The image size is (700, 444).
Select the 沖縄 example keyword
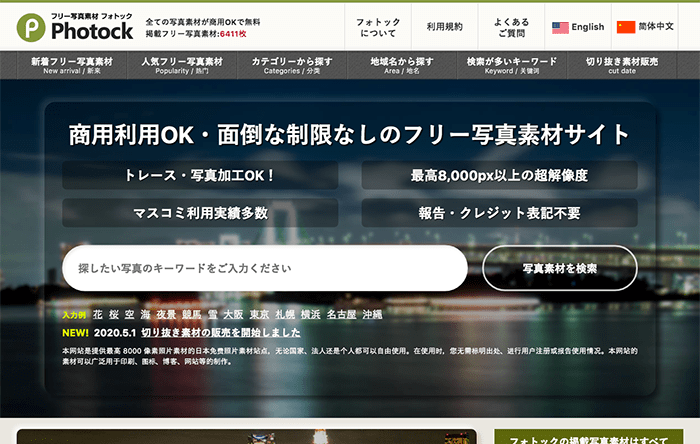click(x=372, y=315)
